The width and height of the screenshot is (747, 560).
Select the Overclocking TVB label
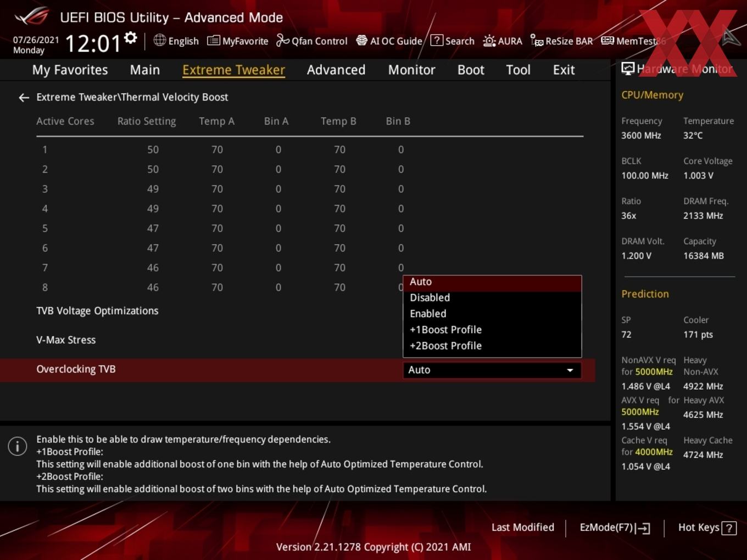(x=76, y=369)
